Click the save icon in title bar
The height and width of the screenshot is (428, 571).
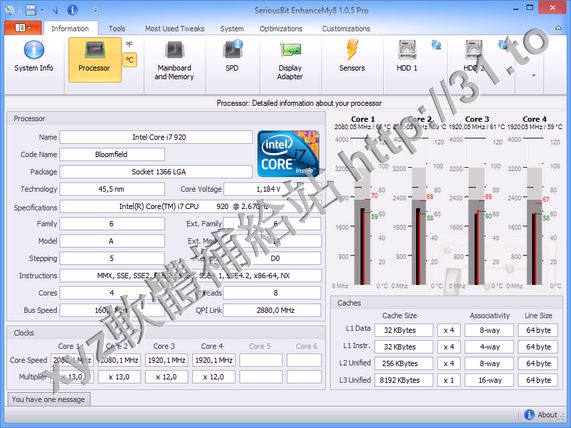click(x=31, y=10)
